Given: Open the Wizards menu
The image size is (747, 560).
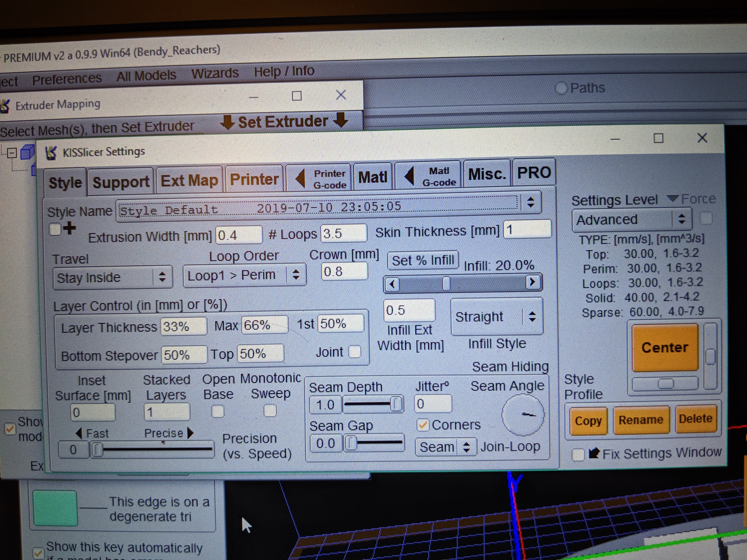Looking at the screenshot, I should [215, 73].
